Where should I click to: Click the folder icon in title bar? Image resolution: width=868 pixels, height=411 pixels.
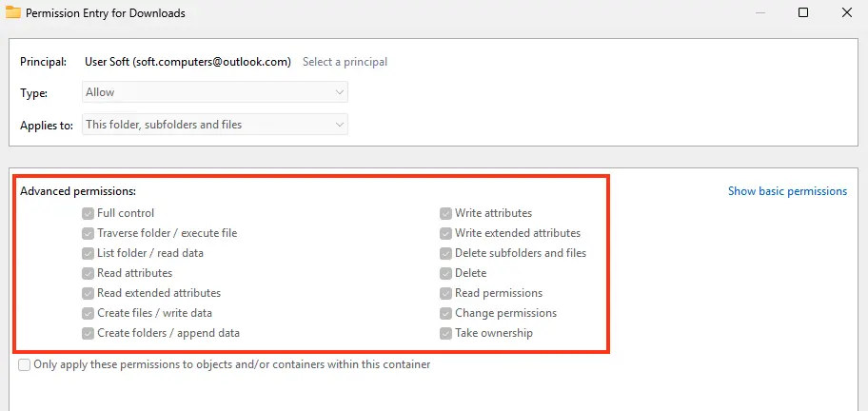13,13
